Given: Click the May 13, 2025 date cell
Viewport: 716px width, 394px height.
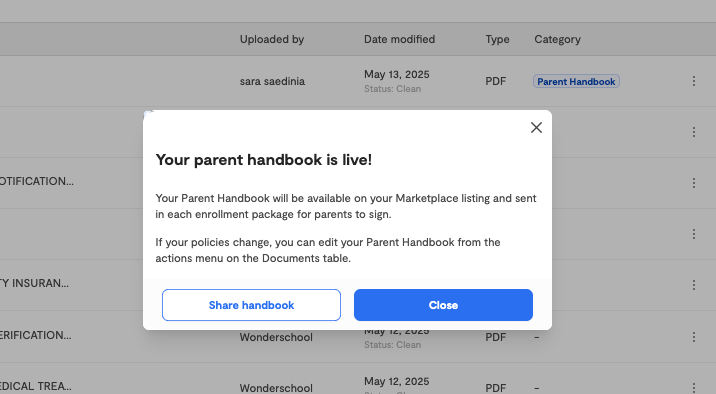Looking at the screenshot, I should tap(396, 74).
